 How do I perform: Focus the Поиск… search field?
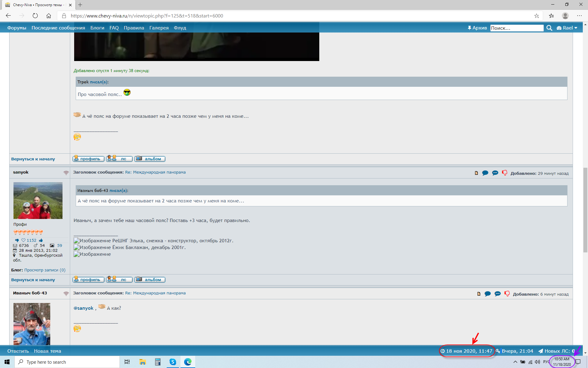[x=517, y=28]
